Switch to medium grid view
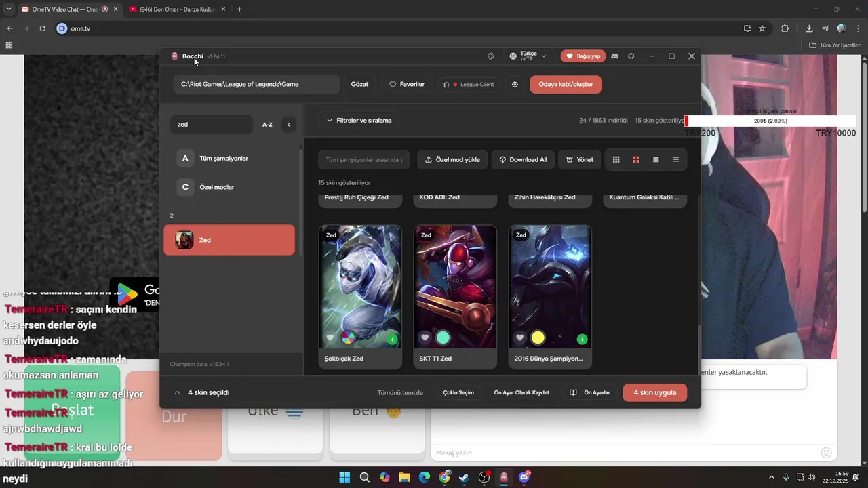This screenshot has width=868, height=488. coord(636,160)
